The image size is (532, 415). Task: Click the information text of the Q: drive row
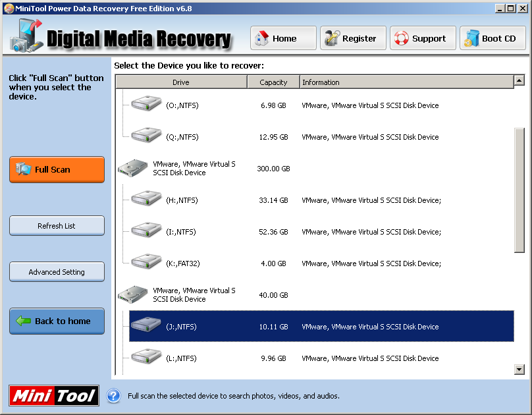pyautogui.click(x=370, y=137)
